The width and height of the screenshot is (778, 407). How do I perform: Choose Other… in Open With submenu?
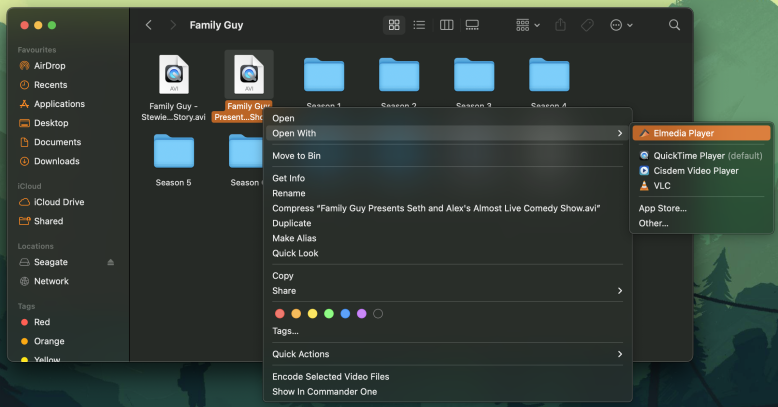[702, 223]
